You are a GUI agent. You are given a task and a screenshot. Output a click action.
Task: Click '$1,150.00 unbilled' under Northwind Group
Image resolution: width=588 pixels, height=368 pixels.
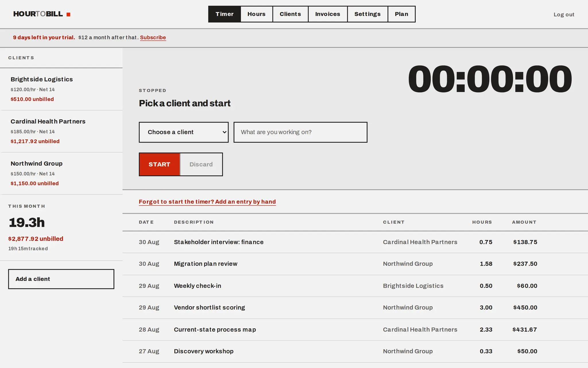point(34,183)
